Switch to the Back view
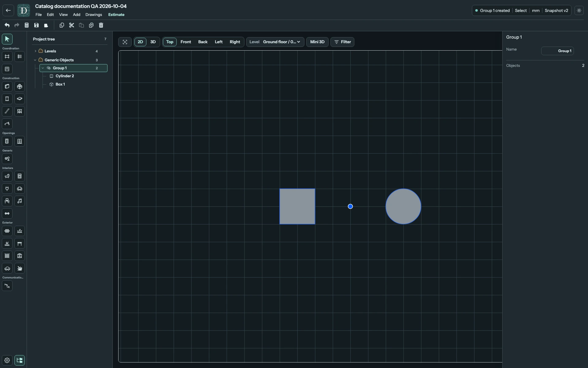Viewport: 588px width, 368px height. point(203,42)
